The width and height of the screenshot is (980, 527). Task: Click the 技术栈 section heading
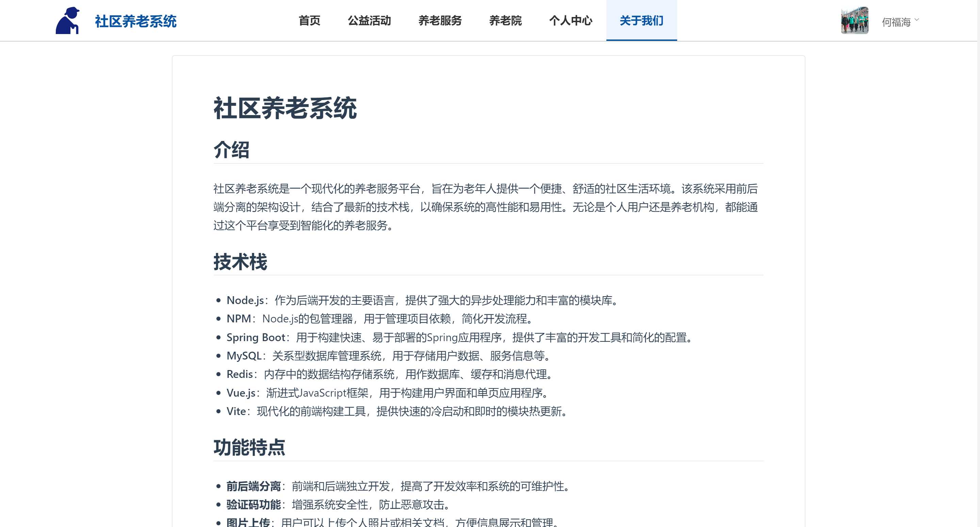click(x=241, y=262)
